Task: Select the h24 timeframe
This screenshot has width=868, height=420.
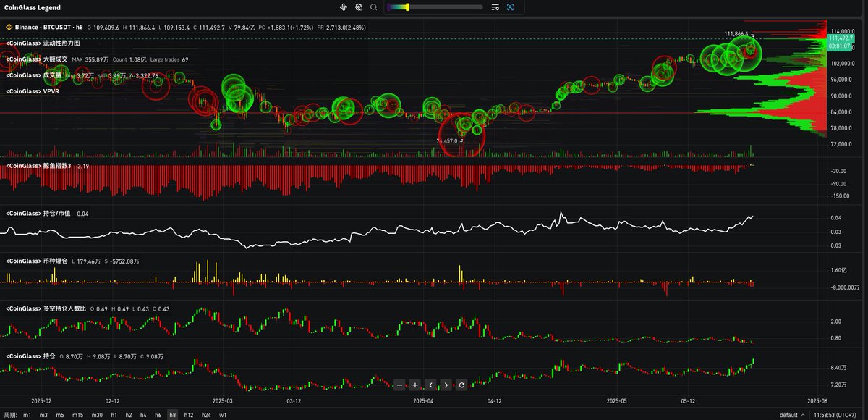Action: point(206,415)
